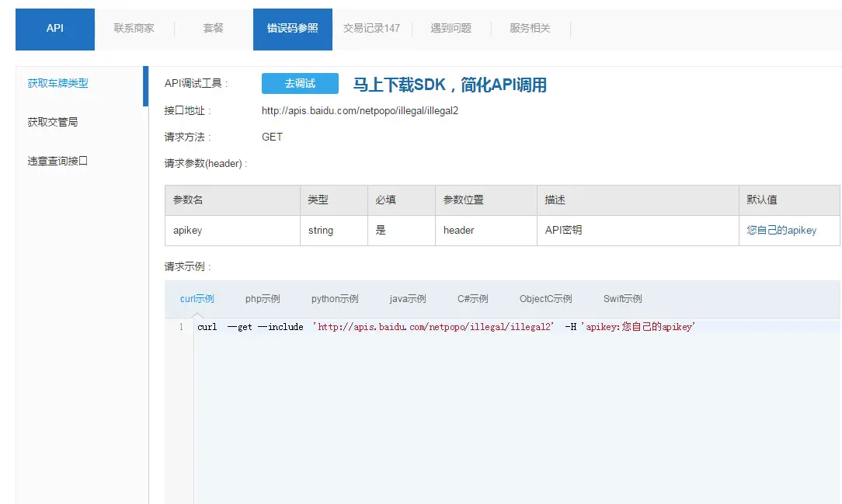Click the header parameter position cell
Image resolution: width=842 pixels, height=504 pixels.
tap(486, 231)
